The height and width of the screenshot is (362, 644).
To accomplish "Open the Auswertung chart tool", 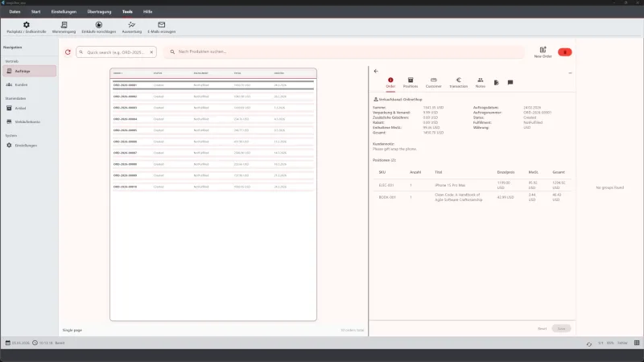I will click(x=132, y=27).
